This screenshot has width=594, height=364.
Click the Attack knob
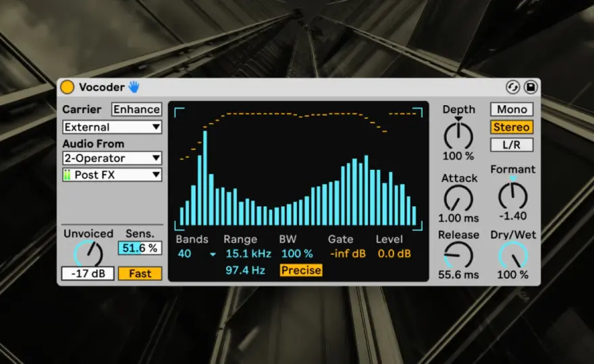(458, 199)
